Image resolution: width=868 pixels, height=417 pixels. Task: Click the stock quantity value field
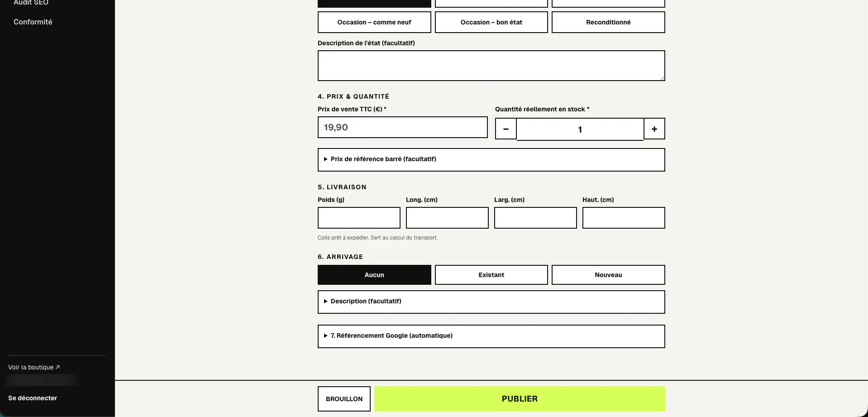pyautogui.click(x=580, y=129)
